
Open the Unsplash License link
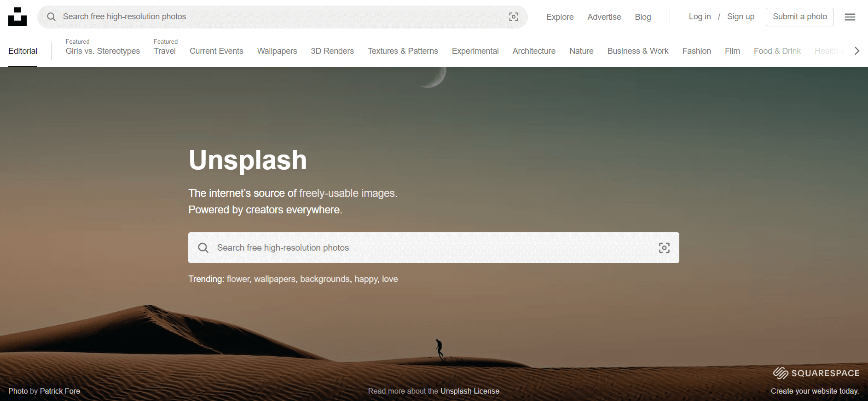[470, 391]
